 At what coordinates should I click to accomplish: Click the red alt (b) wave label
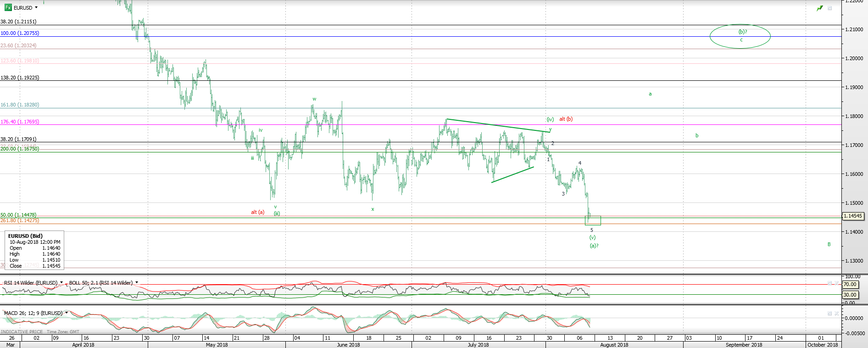click(566, 119)
